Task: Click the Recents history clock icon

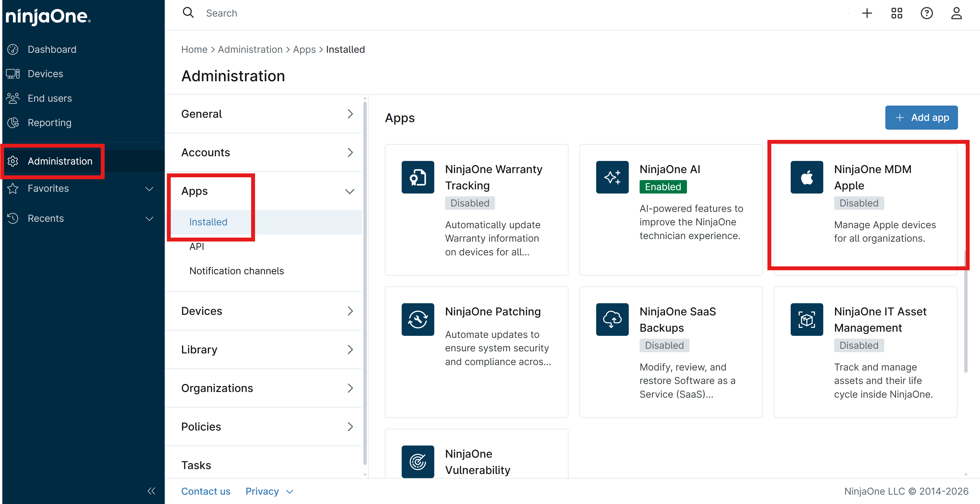Action: tap(13, 218)
